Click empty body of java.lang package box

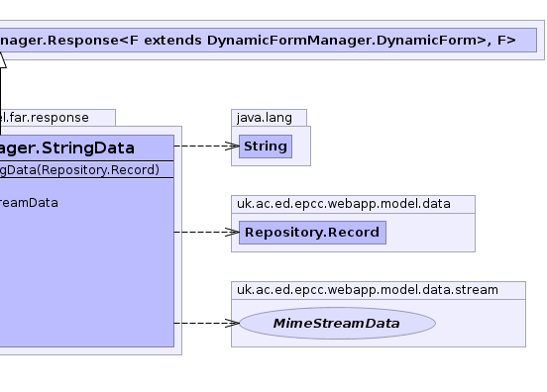coord(301,147)
